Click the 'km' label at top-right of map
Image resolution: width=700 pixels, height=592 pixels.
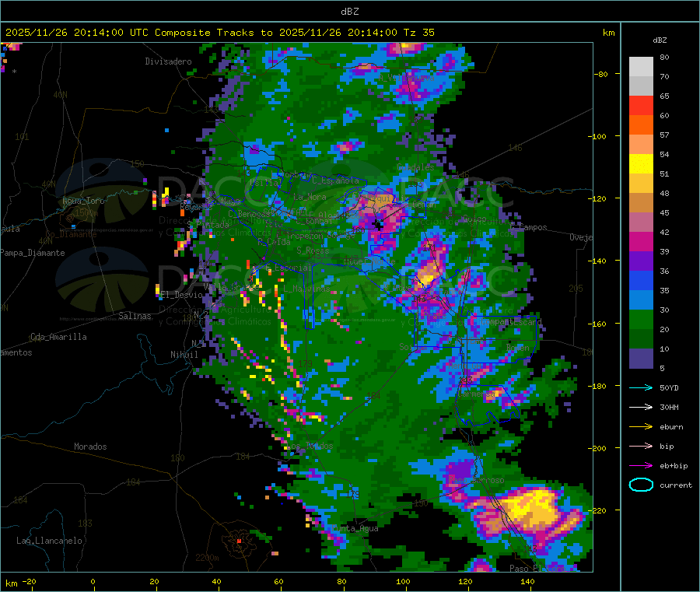pyautogui.click(x=608, y=33)
